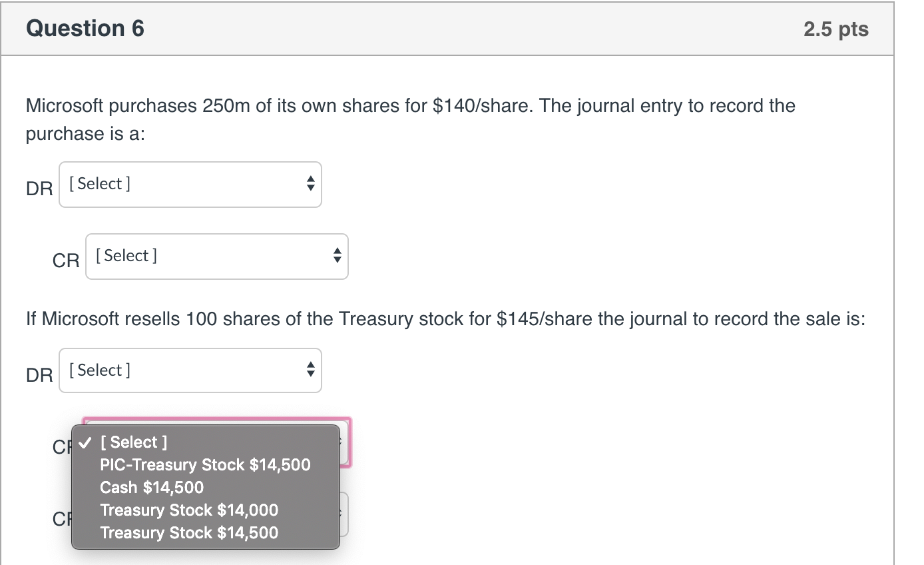924x565 pixels.
Task: Click the checkmark beside [ Select ] option
Action: (x=85, y=442)
